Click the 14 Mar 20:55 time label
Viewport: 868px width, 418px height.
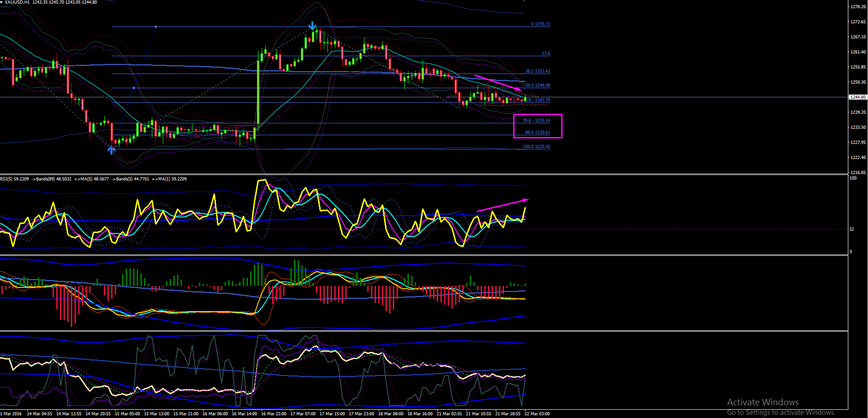(x=98, y=414)
